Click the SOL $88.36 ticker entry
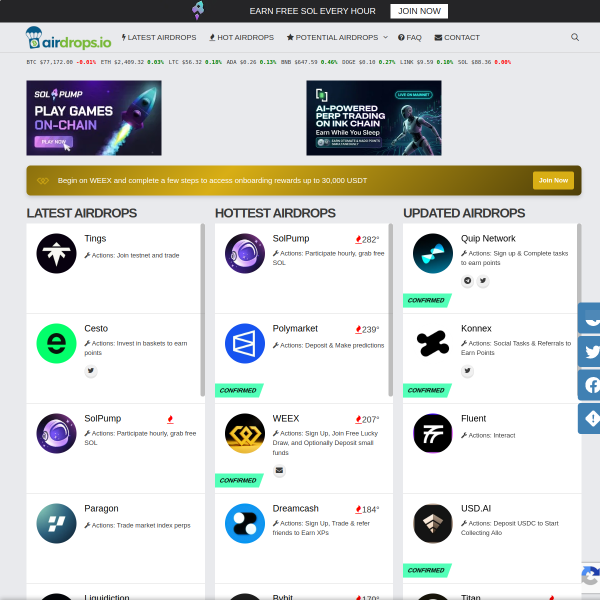This screenshot has width=600, height=600. (484, 62)
